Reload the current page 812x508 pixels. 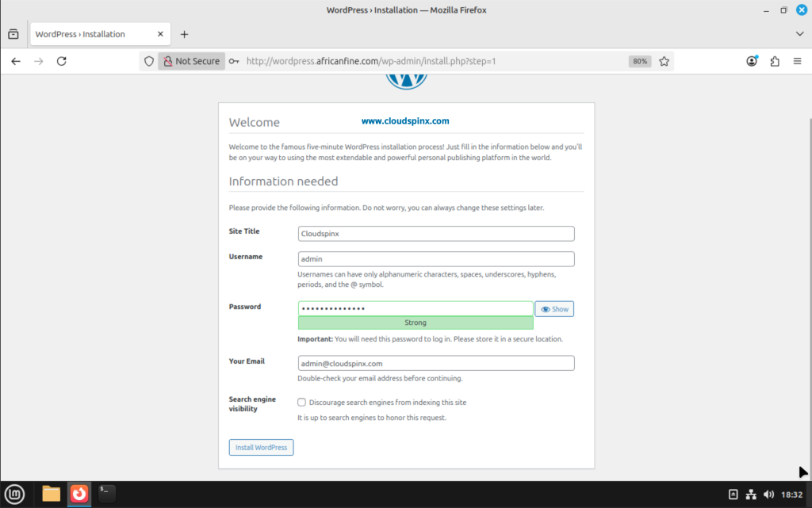coord(62,61)
